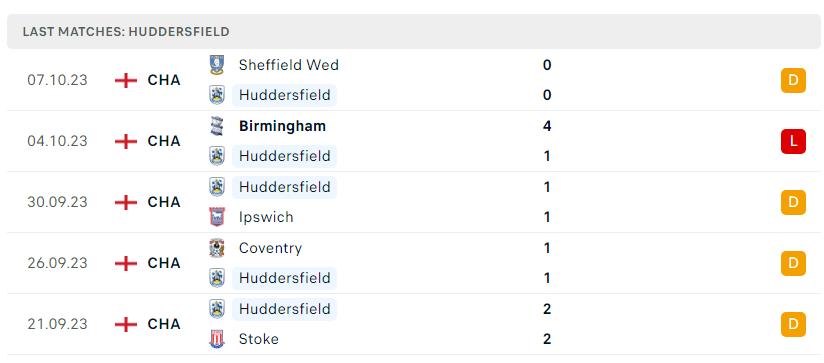The height and width of the screenshot is (363, 824).
Task: Click the Birmingham club crest icon
Action: click(x=217, y=126)
